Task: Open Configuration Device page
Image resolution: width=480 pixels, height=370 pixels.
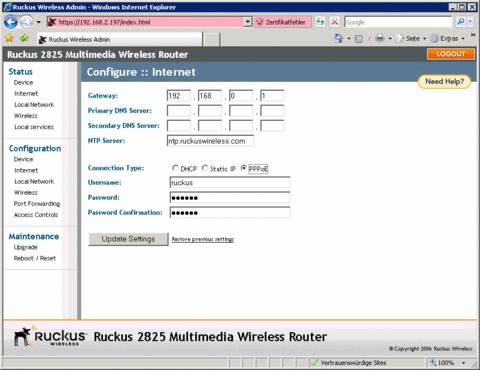Action: [x=23, y=159]
